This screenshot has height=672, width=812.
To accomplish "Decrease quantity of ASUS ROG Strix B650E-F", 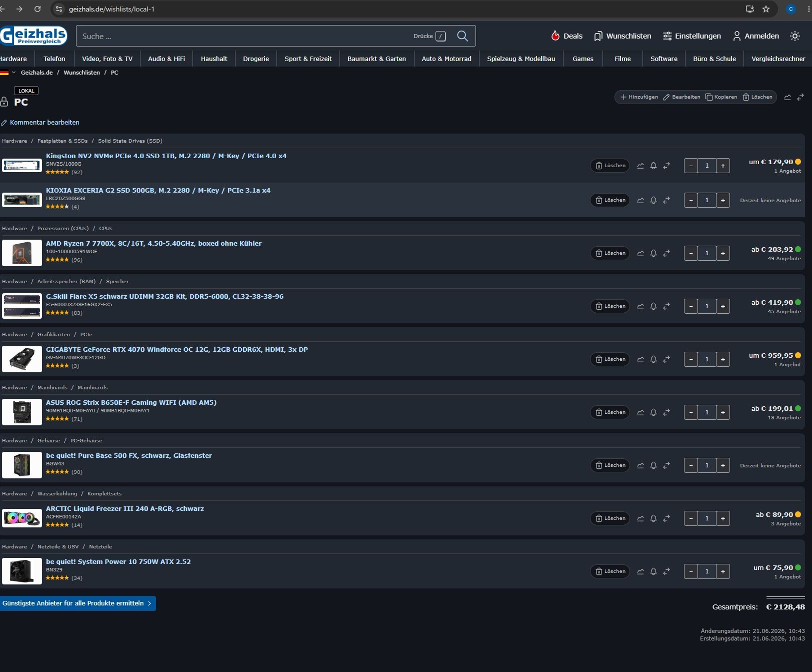I will 691,412.
